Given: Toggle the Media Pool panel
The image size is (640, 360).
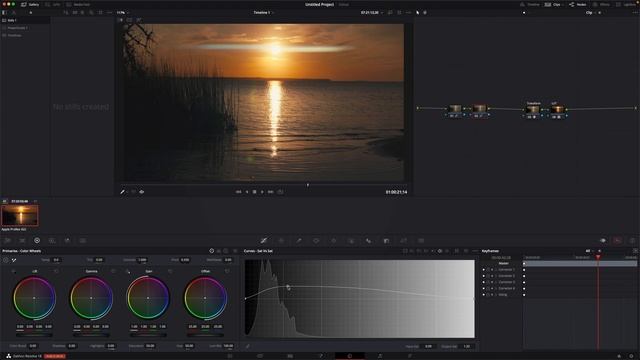Looking at the screenshot, I should point(78,4).
